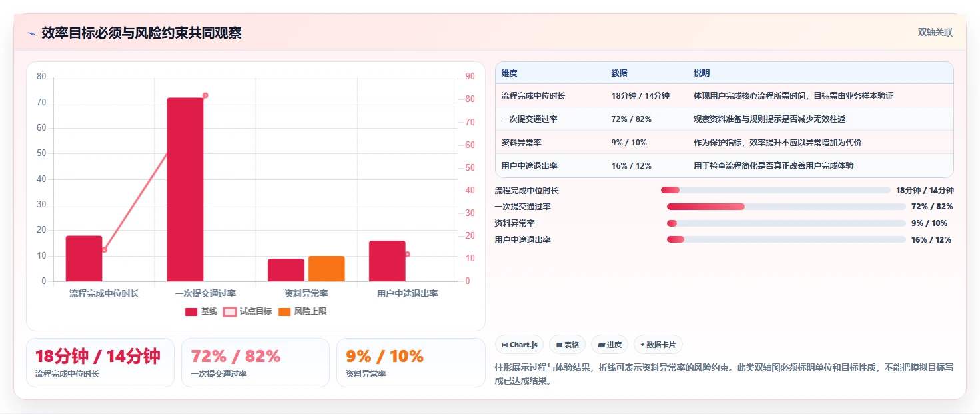Image resolution: width=980 pixels, height=414 pixels.
Task: Click the sparkle icon in 数据卡片 chip
Action: pyautogui.click(x=642, y=345)
